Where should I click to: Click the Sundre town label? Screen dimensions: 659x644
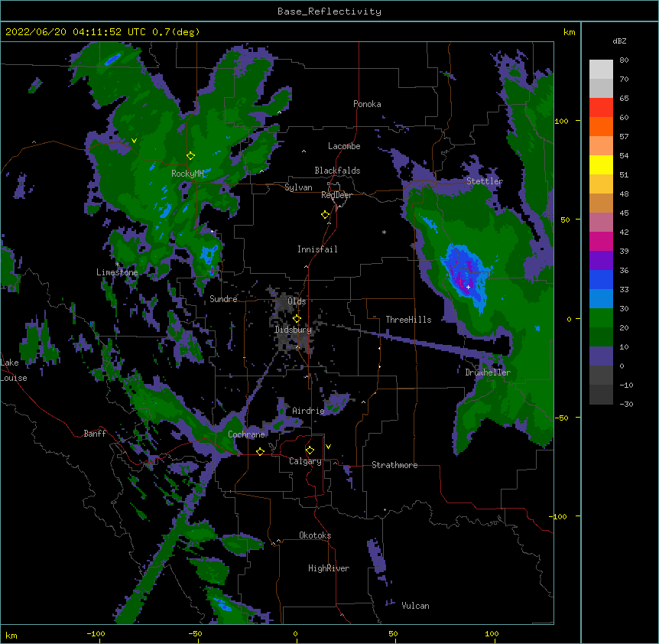[223, 299]
